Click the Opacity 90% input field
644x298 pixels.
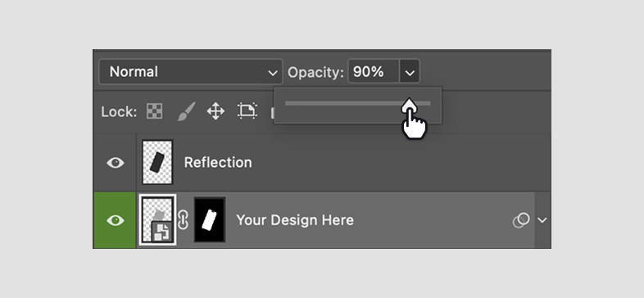pyautogui.click(x=374, y=72)
